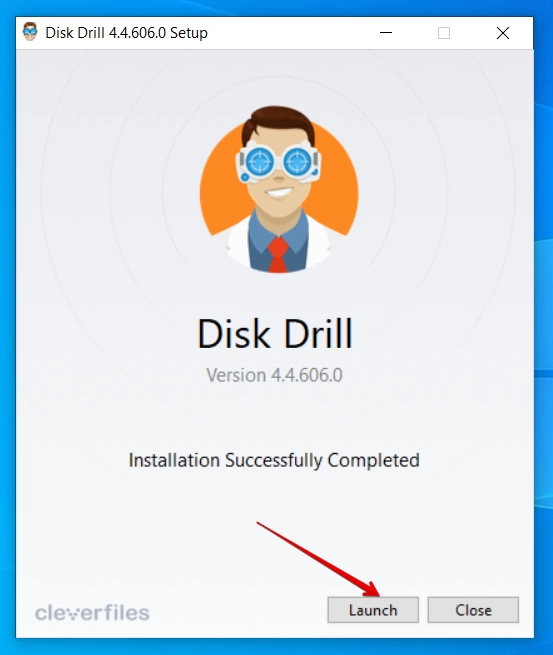Click the Disk Drill title bar icon
This screenshot has width=553, height=655.
[x=30, y=32]
